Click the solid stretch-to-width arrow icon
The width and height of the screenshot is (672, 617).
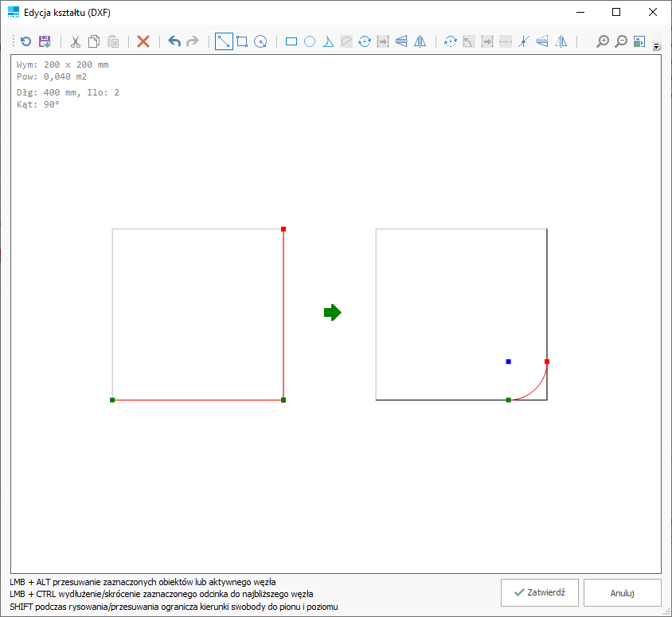[x=383, y=41]
